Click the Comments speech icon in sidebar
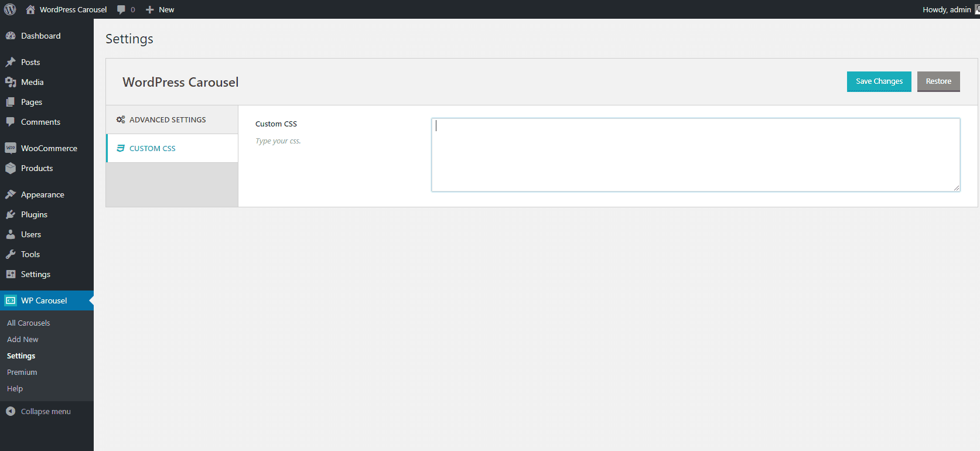This screenshot has width=980, height=451. (11, 122)
